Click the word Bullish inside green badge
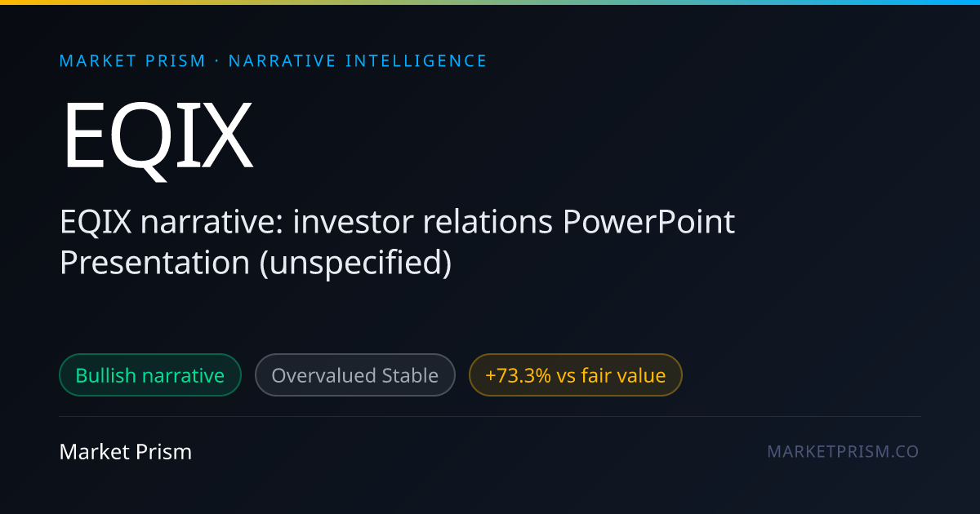This screenshot has width=980, height=514. 105,375
